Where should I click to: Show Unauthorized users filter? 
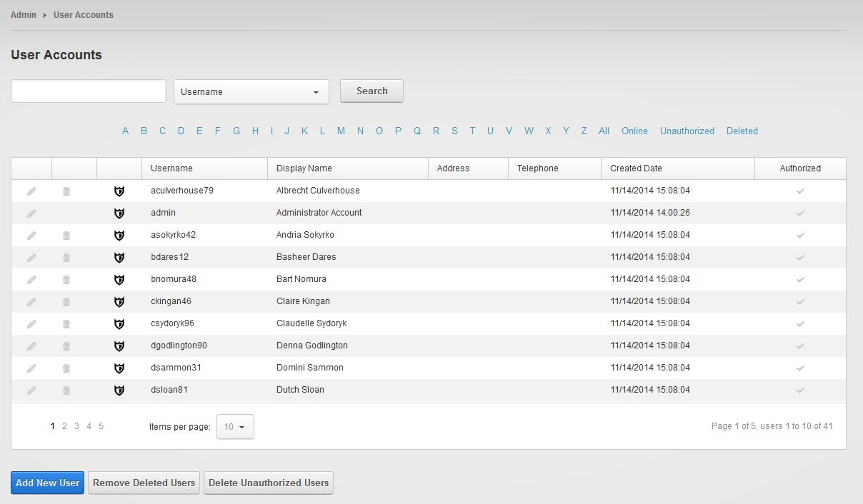click(x=687, y=131)
